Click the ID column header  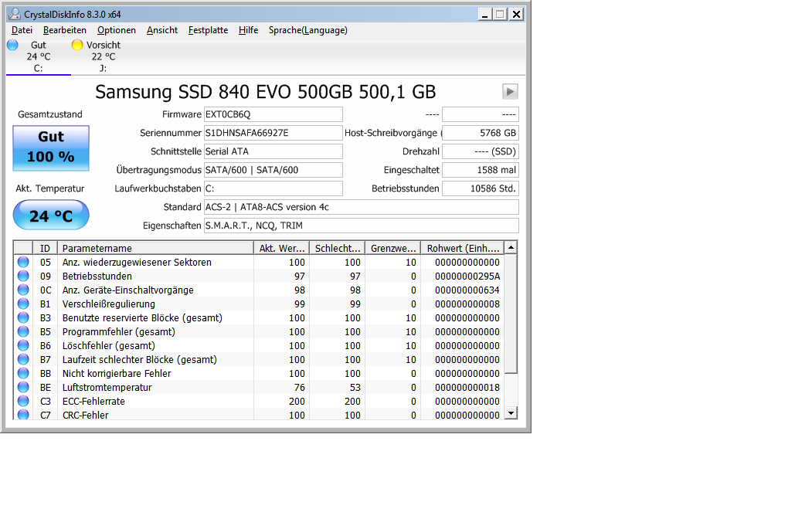click(45, 248)
